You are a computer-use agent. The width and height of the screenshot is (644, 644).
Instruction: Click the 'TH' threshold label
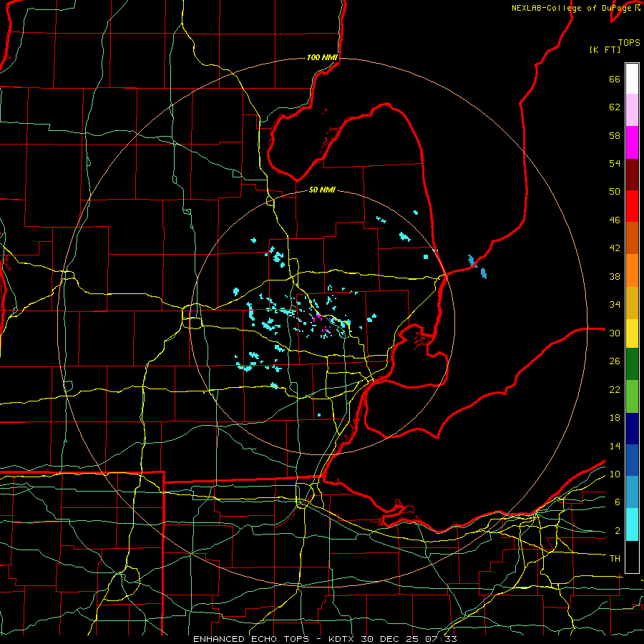tap(615, 559)
